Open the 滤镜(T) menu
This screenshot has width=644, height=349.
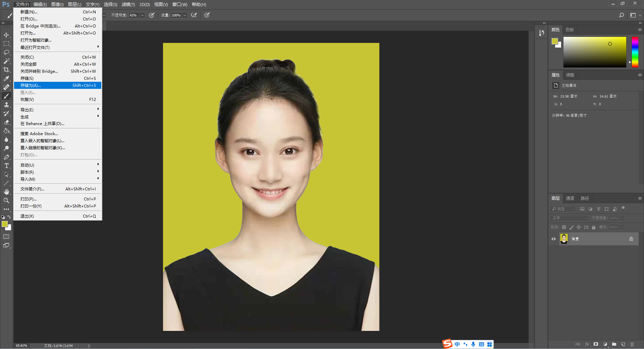click(128, 4)
